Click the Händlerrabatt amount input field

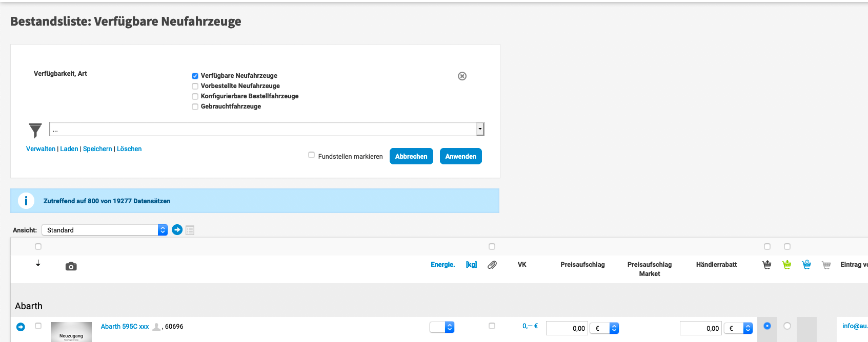point(700,328)
